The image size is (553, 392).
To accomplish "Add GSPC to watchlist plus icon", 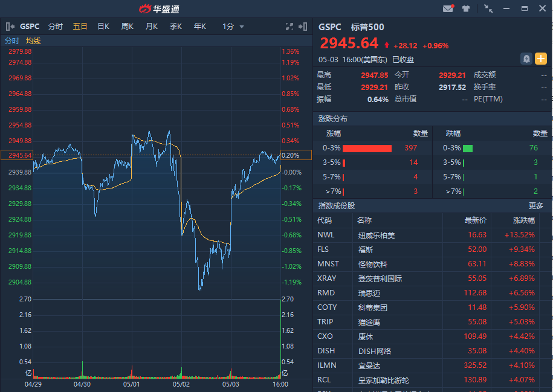I will tap(541, 59).
